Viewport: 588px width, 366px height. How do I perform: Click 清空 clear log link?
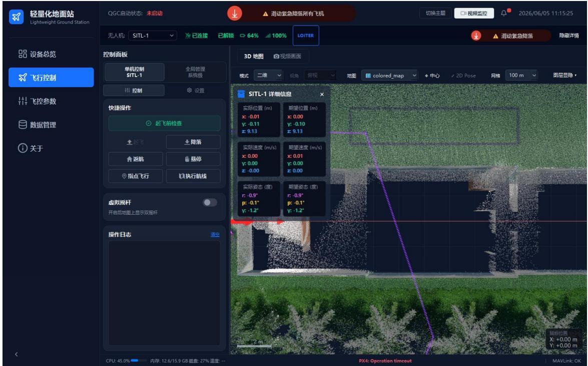point(215,235)
